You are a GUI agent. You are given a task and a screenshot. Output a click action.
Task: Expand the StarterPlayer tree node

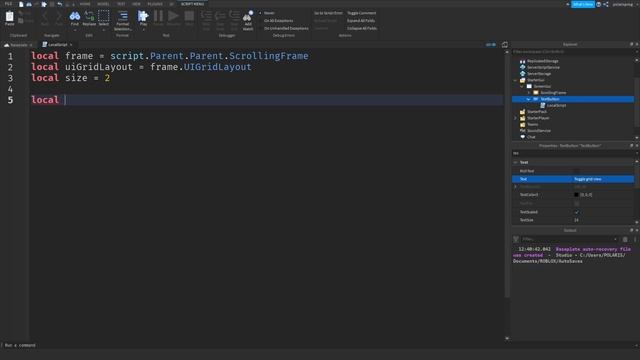pyautogui.click(x=516, y=118)
